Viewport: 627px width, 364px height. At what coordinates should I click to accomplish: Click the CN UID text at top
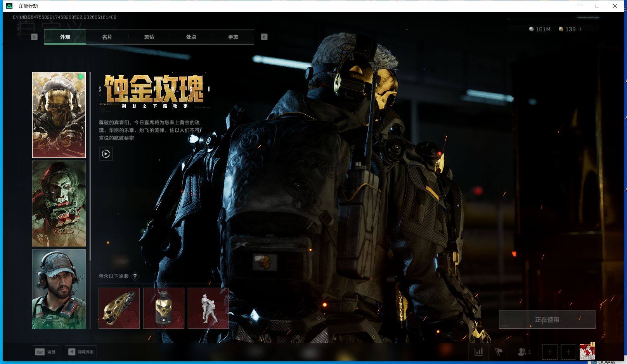coord(64,17)
